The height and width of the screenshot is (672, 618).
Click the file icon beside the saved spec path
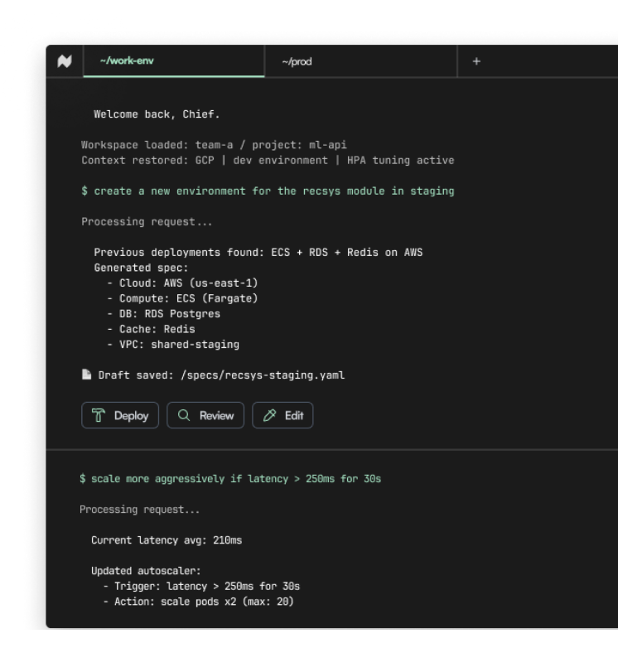pos(85,374)
